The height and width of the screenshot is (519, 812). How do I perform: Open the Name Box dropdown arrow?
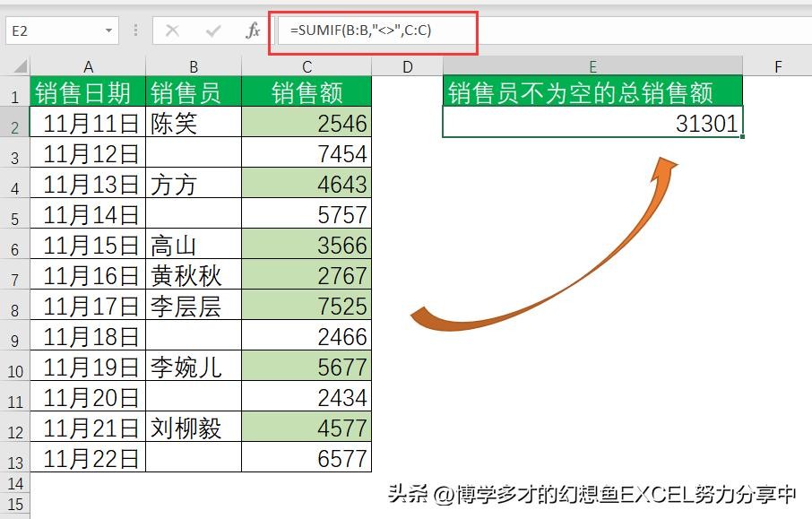[x=108, y=30]
